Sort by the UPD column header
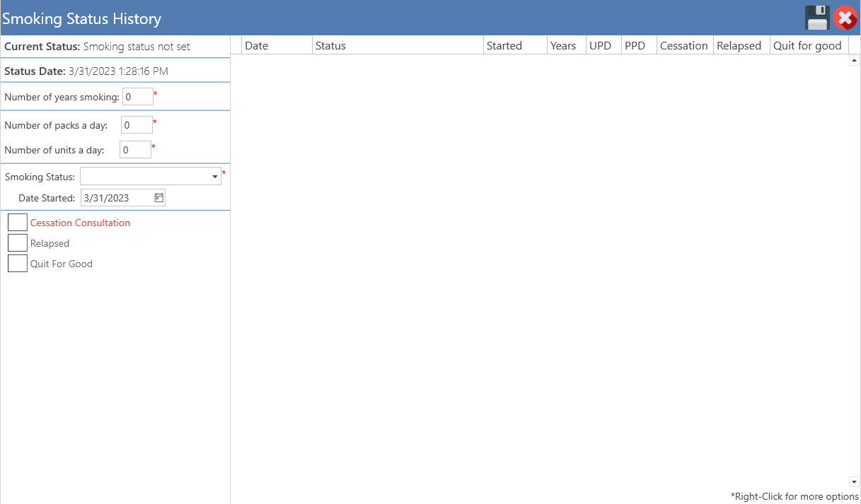861x504 pixels. pos(603,45)
